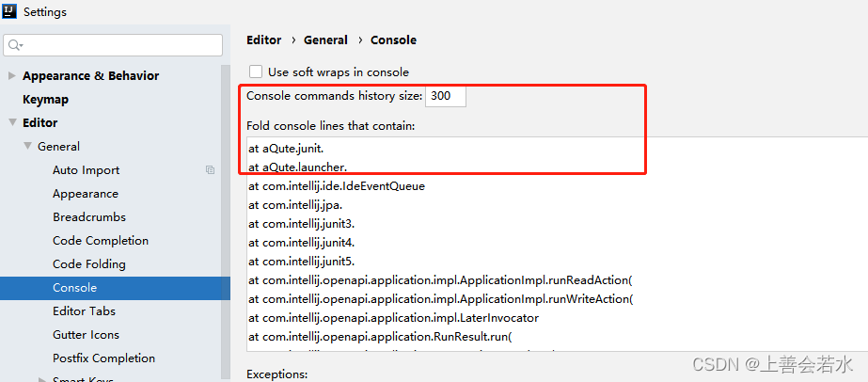Open Keymap settings

point(45,100)
